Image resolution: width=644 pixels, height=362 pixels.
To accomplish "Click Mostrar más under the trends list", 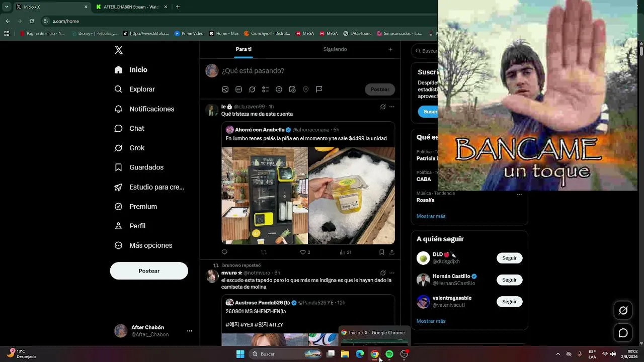I will click(x=431, y=216).
